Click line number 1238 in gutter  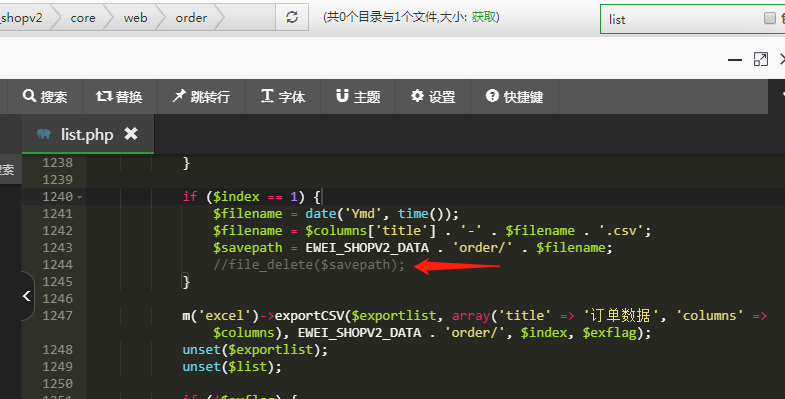point(58,162)
